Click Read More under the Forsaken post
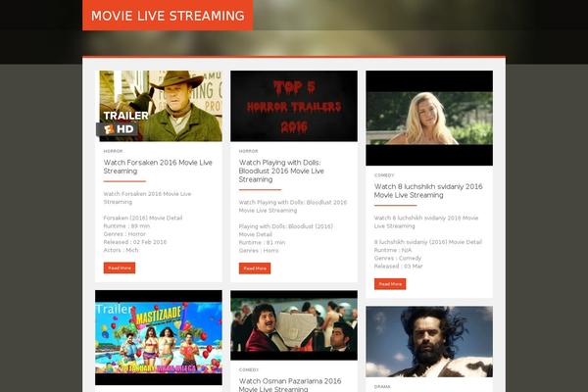 (120, 268)
